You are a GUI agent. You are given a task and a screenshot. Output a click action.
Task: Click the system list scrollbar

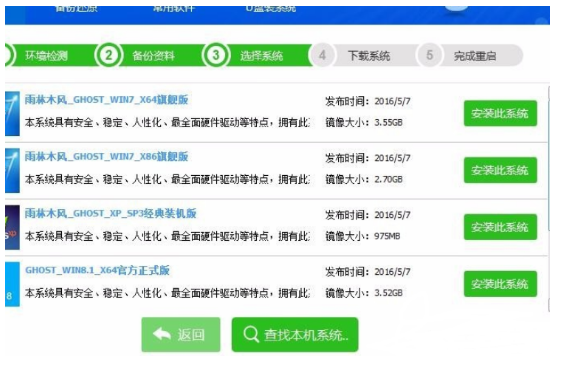548,198
